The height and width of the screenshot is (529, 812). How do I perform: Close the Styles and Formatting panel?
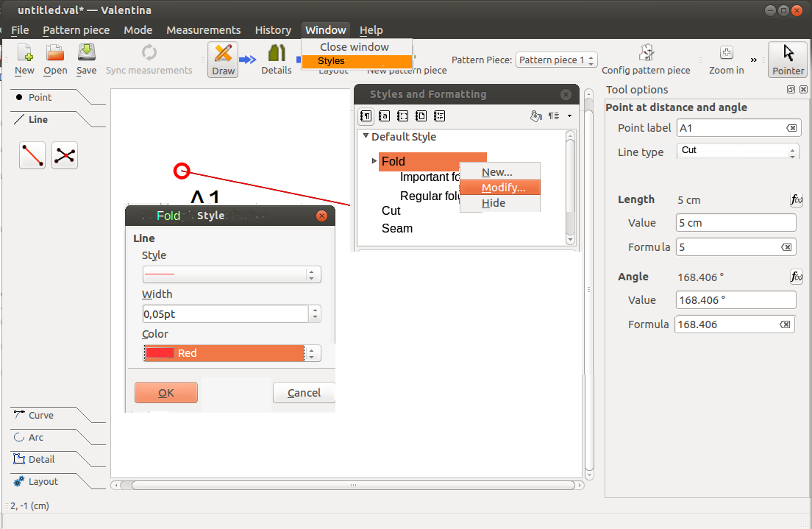566,94
